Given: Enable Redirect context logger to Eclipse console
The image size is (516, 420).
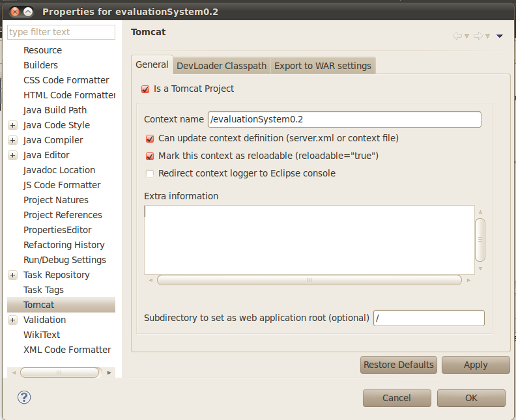Looking at the screenshot, I should (x=150, y=174).
